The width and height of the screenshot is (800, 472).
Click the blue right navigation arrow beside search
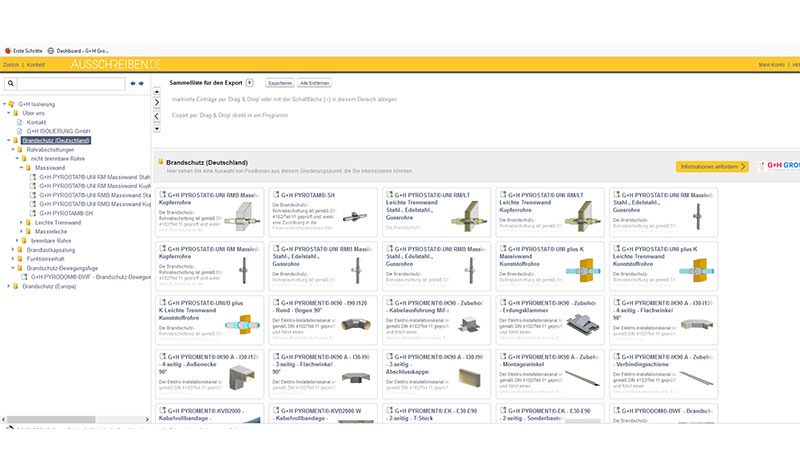point(141,83)
